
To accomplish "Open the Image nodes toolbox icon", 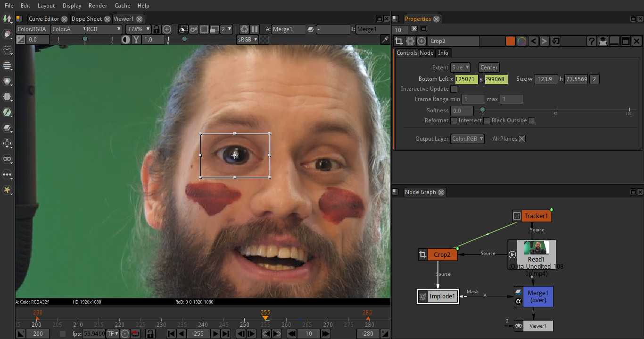I will (7, 19).
